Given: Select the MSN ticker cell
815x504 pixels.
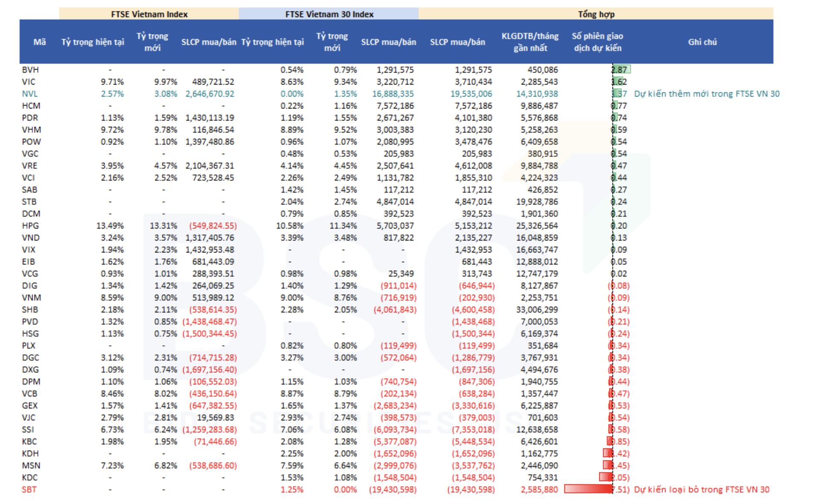Looking at the screenshot, I should [x=31, y=466].
